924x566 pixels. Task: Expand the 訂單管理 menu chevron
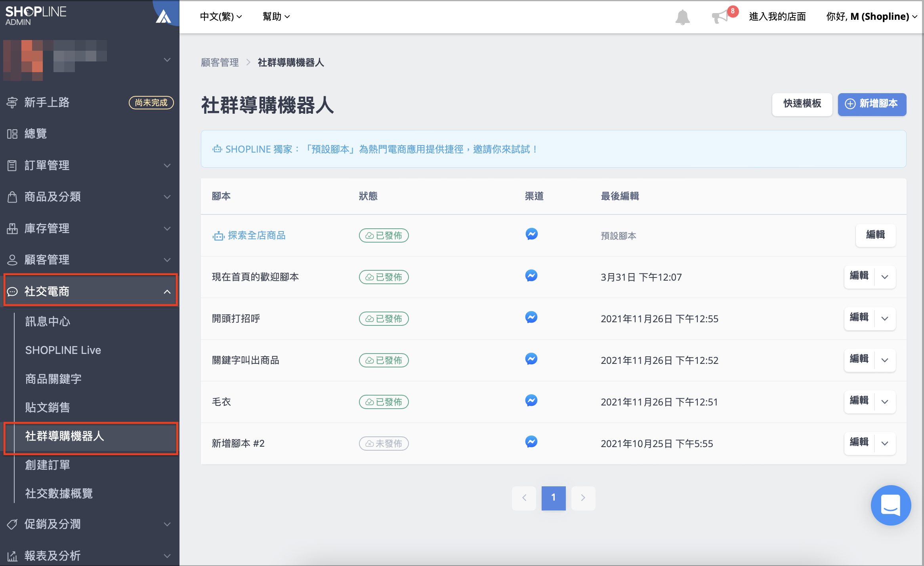(x=167, y=166)
